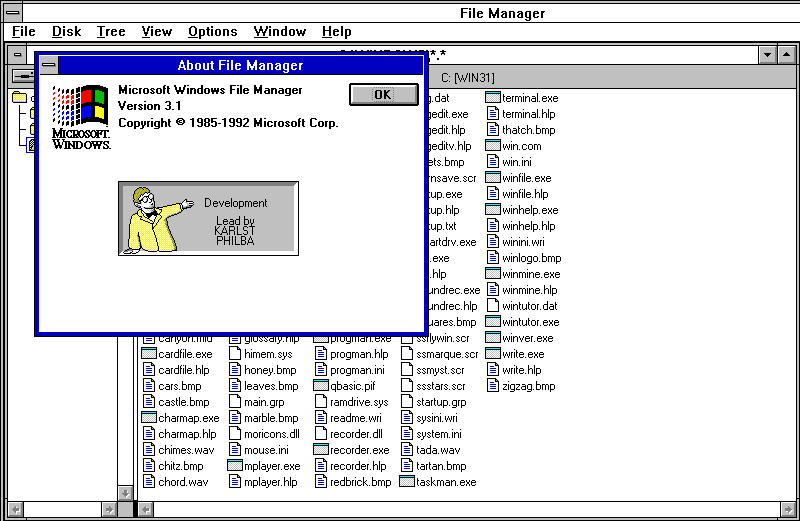
Task: Select the himem.sys blank file icon
Action: pos(235,354)
